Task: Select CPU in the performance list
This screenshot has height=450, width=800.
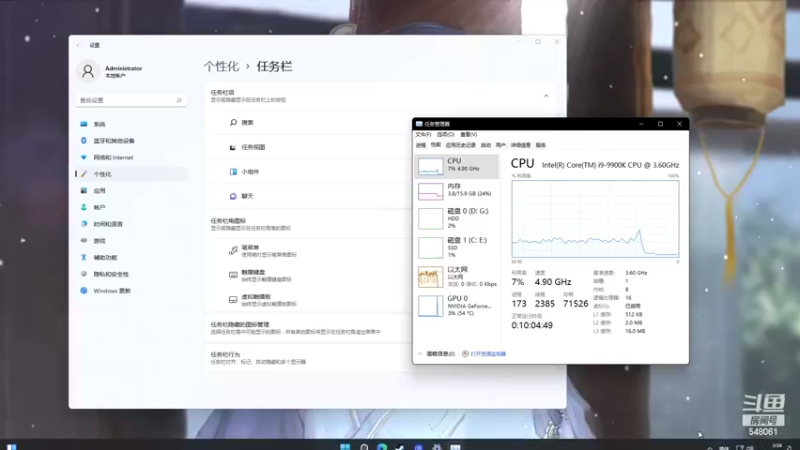Action: (457, 166)
